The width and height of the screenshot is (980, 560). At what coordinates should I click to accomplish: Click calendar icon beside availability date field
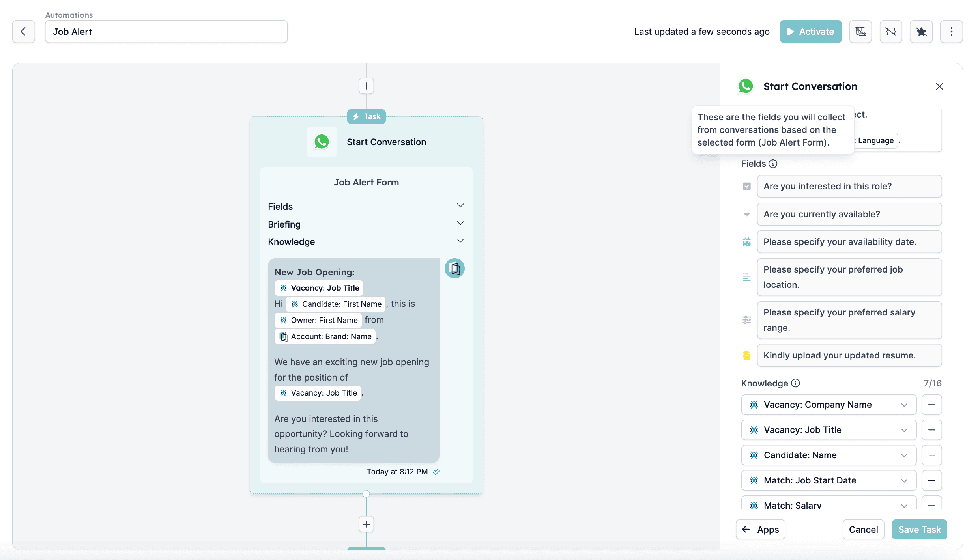tap(746, 242)
